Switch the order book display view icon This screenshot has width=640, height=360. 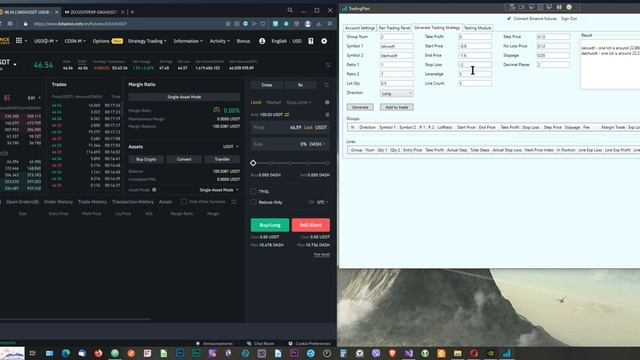(7, 98)
